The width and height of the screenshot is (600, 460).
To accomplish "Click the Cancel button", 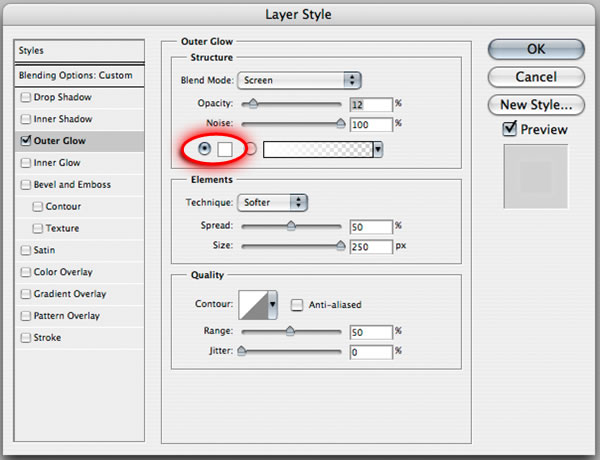I will [536, 77].
